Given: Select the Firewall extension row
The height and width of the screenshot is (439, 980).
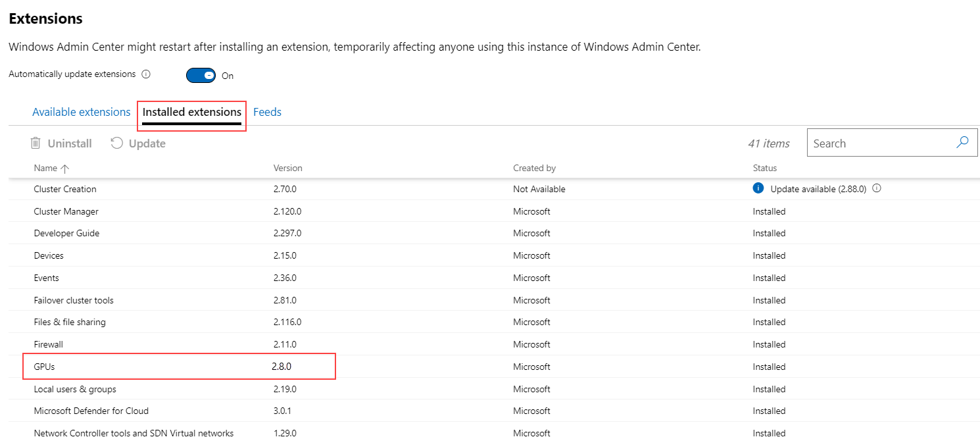Looking at the screenshot, I should pos(494,344).
